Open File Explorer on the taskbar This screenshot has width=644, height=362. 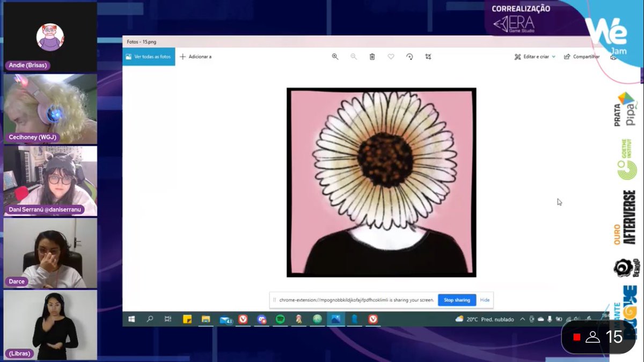[x=206, y=319]
